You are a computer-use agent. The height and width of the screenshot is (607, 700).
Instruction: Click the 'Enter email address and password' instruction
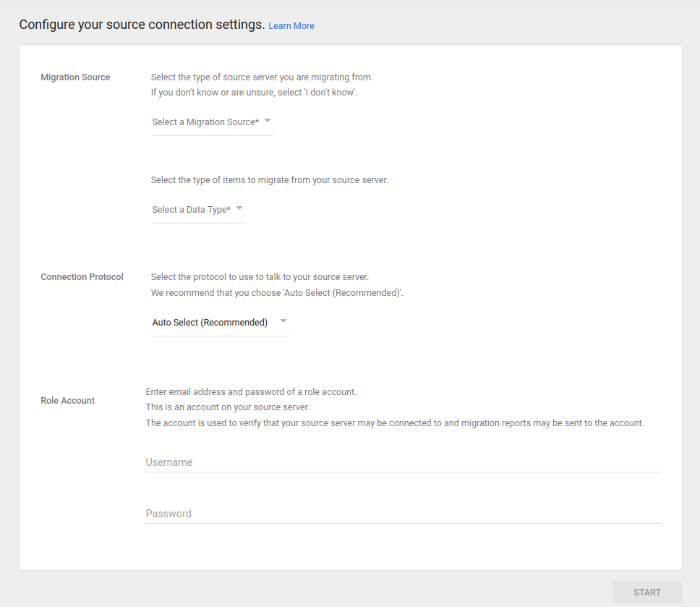tap(251, 392)
